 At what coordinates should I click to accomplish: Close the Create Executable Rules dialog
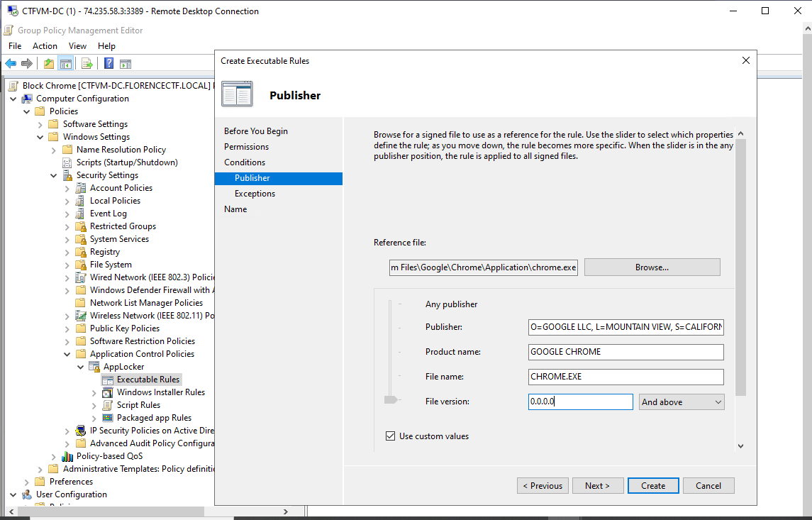[746, 60]
